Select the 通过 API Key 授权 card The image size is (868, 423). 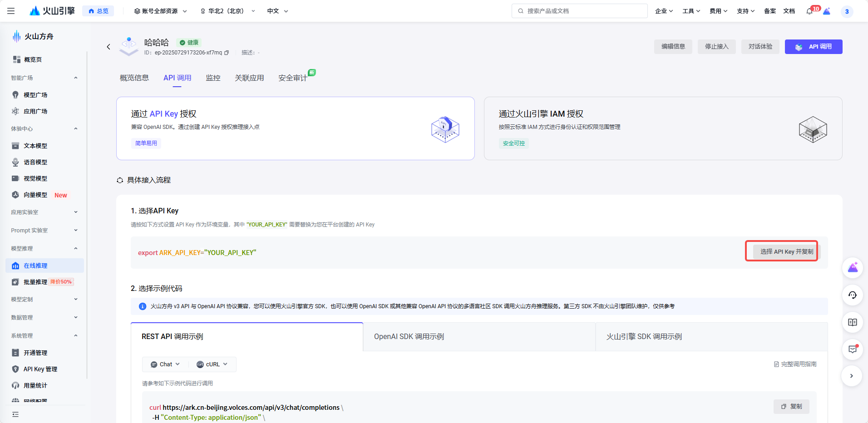[x=296, y=128]
